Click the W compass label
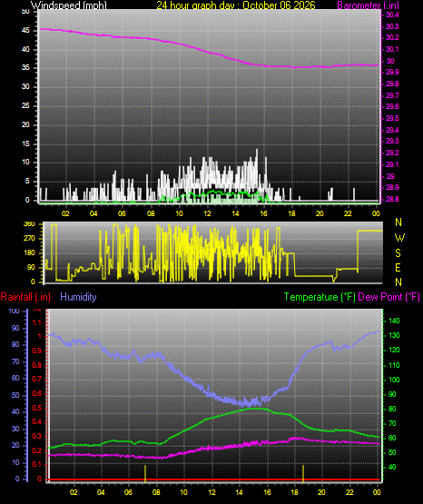423x504 pixels. tap(399, 238)
